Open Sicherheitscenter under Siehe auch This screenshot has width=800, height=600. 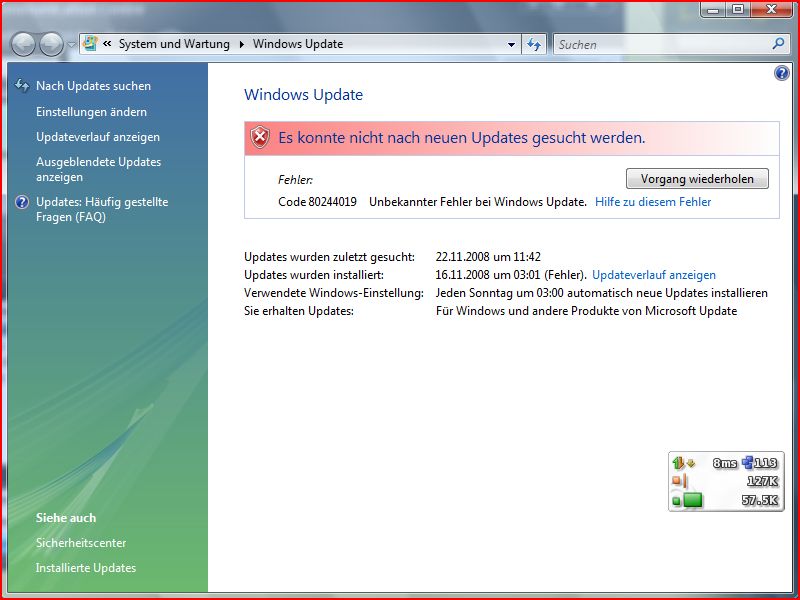(81, 543)
